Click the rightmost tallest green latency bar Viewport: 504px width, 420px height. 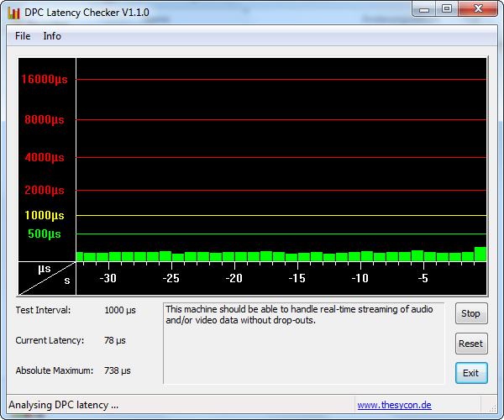coord(480,255)
